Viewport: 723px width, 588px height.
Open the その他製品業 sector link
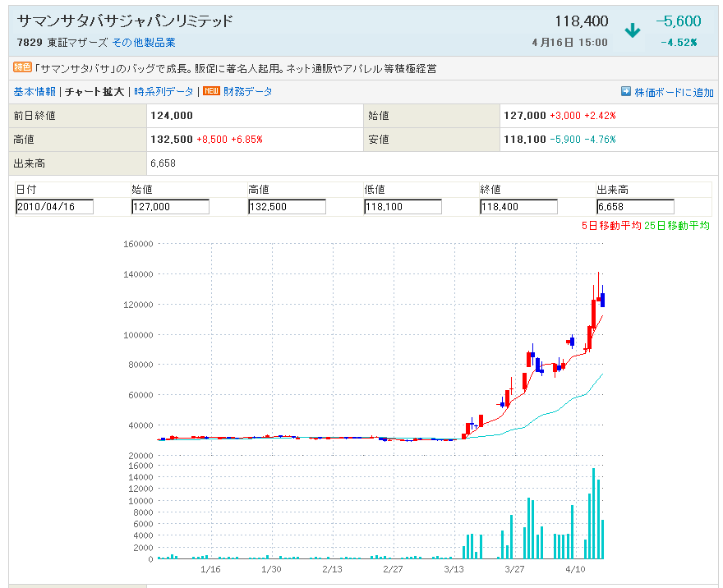pyautogui.click(x=143, y=43)
